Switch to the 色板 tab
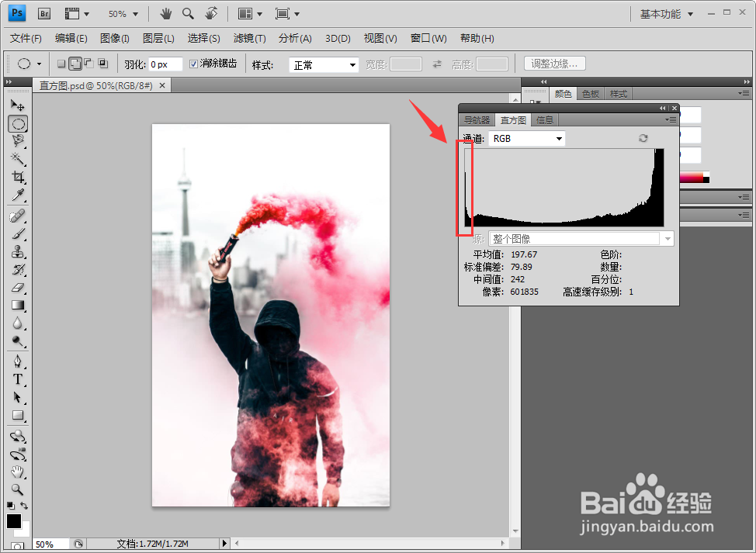 click(x=591, y=94)
